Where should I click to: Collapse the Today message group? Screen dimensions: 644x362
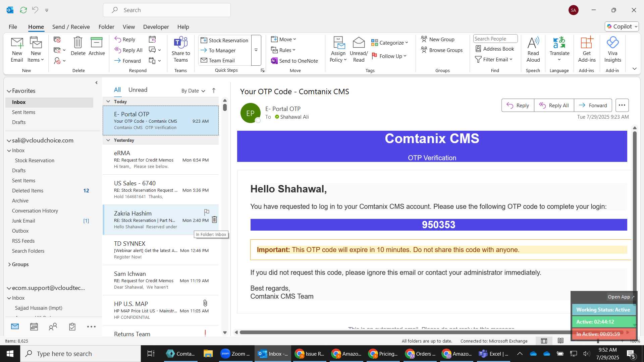click(x=108, y=101)
